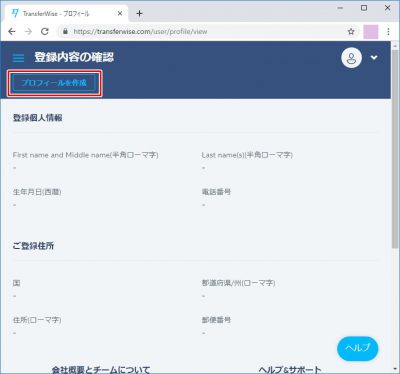Screen dimensions: 400x374
Task: Click the Last name(s) label
Action: pyautogui.click(x=247, y=155)
